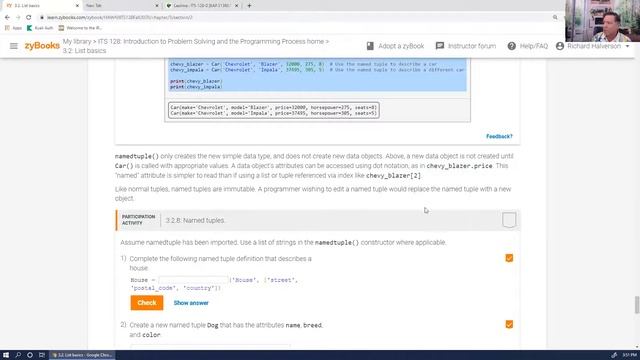This screenshot has height=360, width=640.
Task: Open a new browser tab with plus button
Action: (x=249, y=6)
